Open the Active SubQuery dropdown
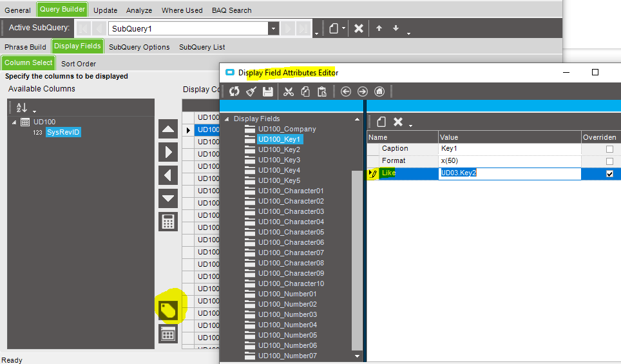The height and width of the screenshot is (364, 621). click(273, 28)
